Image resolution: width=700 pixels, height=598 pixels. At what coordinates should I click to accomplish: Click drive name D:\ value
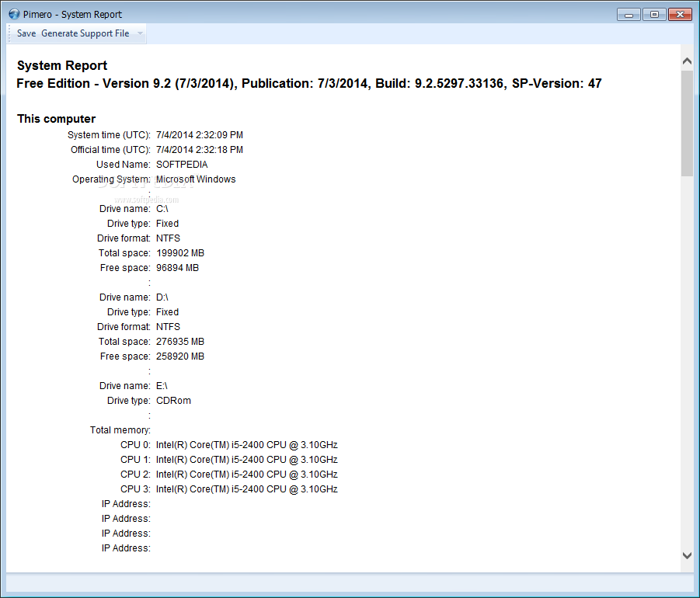click(x=162, y=297)
